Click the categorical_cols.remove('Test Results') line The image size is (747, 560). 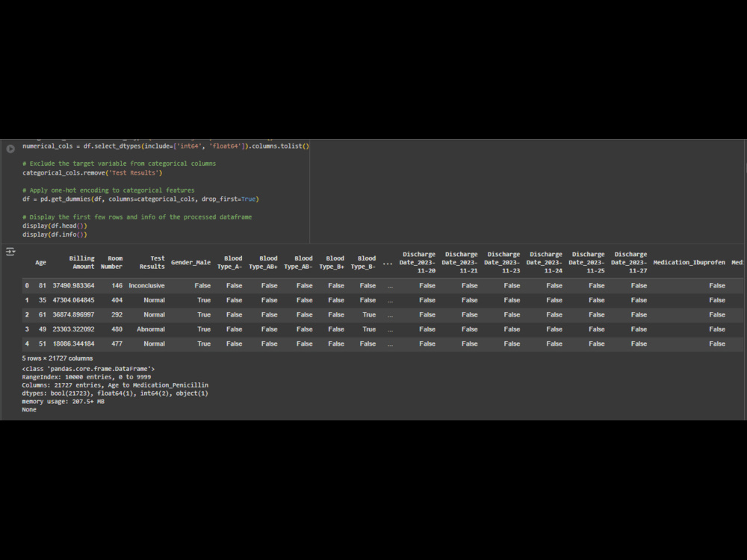pyautogui.click(x=93, y=173)
